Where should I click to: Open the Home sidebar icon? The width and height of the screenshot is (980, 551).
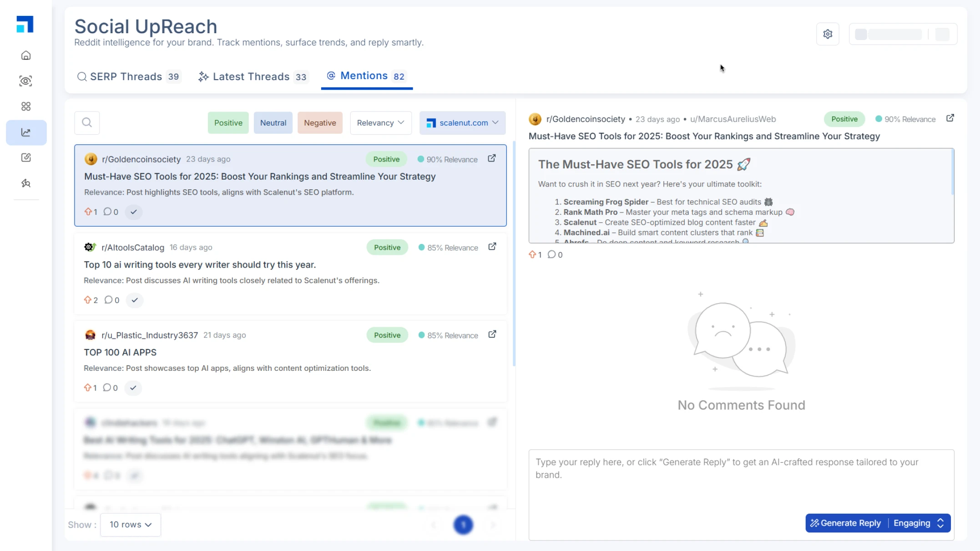pos(26,56)
